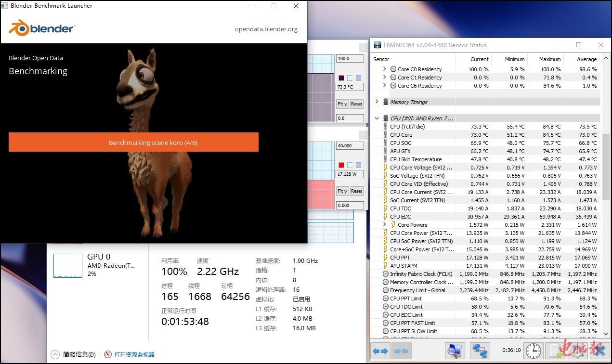This screenshot has width=612, height=364.
Task: Expand the Core C0 Residency row
Action: (x=384, y=69)
